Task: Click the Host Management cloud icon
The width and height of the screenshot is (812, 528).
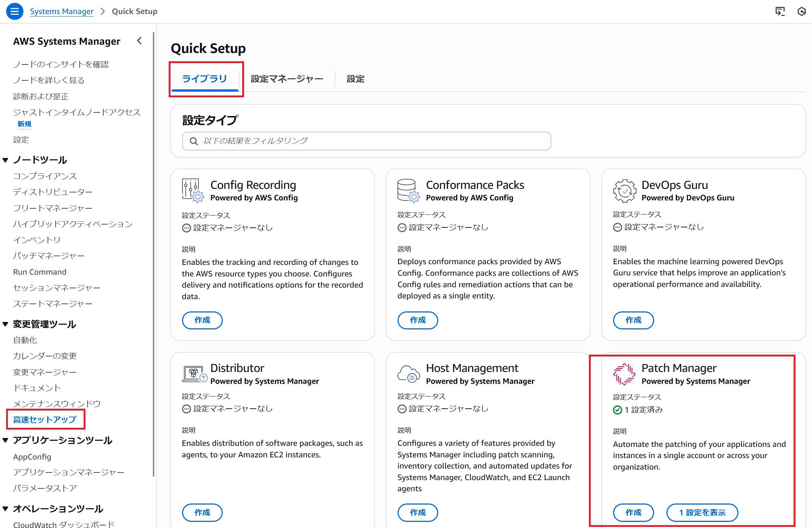Action: 408,374
